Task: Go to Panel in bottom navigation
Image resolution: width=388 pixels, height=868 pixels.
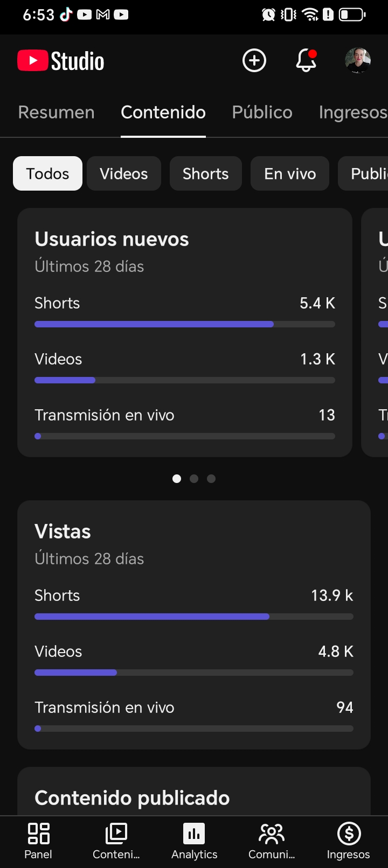Action: (38, 841)
